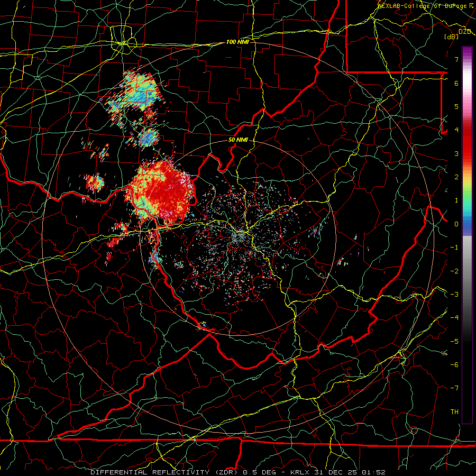Click the "TH" label on the color scale

pyautogui.click(x=454, y=412)
